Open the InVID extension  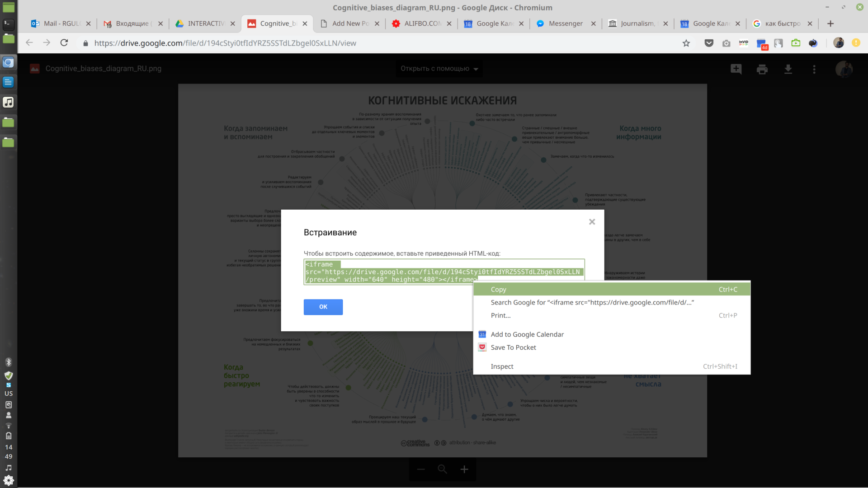point(744,43)
